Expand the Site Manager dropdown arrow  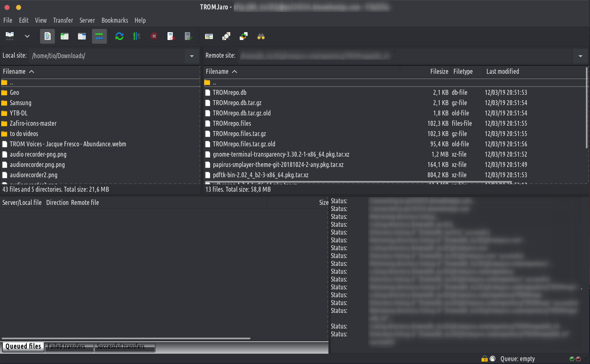coord(27,36)
